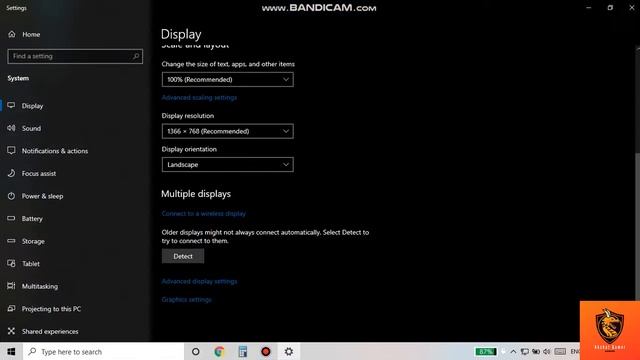Screen dimensions: 640x360
Task: Click the Detect button
Action: [183, 256]
